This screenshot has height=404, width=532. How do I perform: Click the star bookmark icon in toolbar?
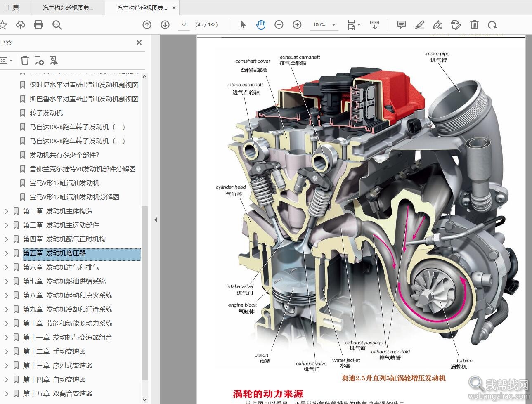point(3,25)
